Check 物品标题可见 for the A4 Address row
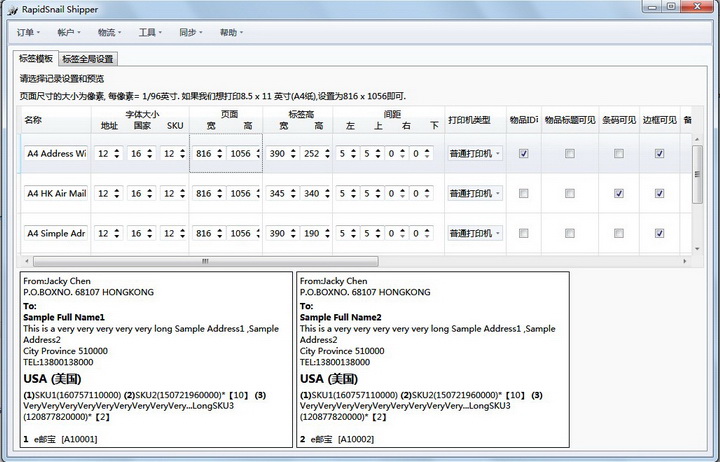 (x=570, y=154)
